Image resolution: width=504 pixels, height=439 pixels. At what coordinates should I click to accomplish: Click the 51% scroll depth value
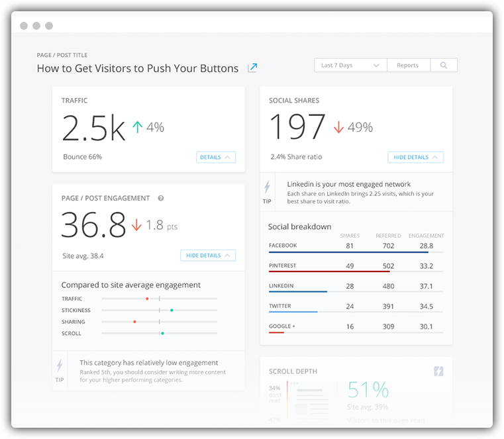point(368,390)
